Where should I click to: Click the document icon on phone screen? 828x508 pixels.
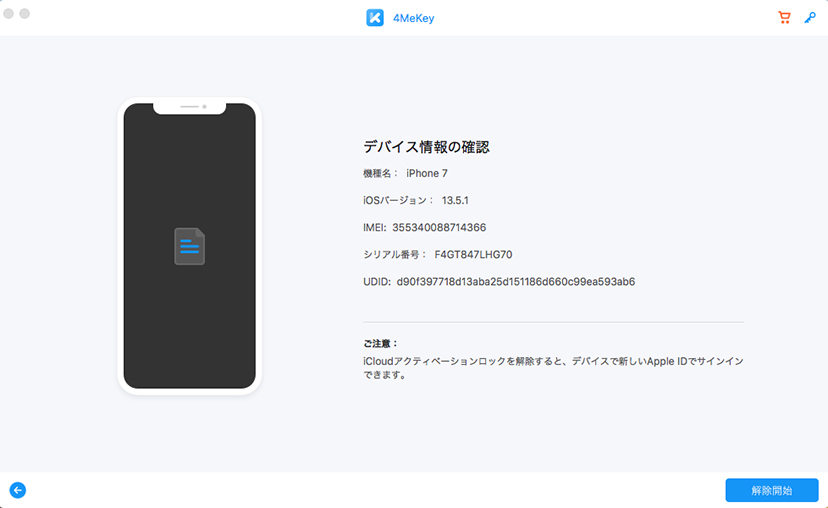(189, 246)
